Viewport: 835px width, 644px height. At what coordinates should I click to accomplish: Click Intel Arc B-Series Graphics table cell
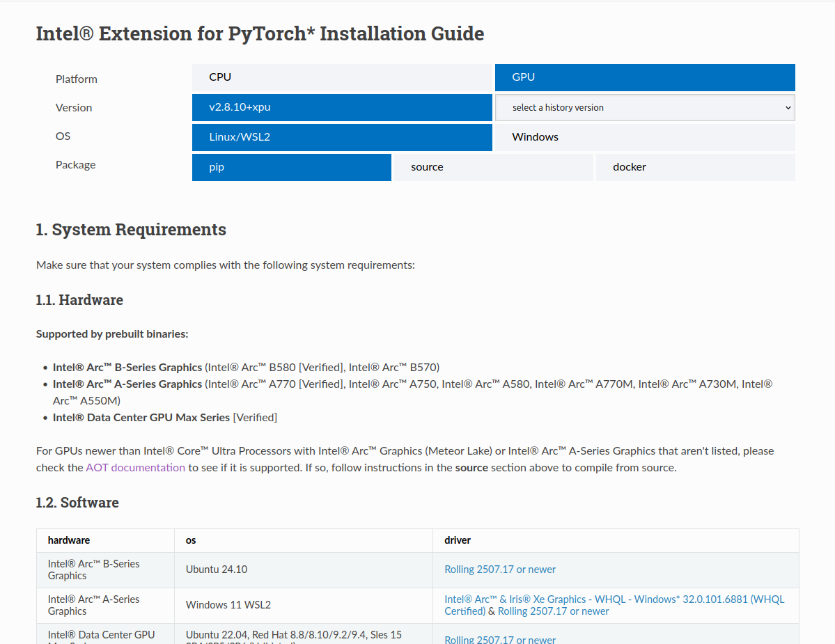click(x=105, y=570)
